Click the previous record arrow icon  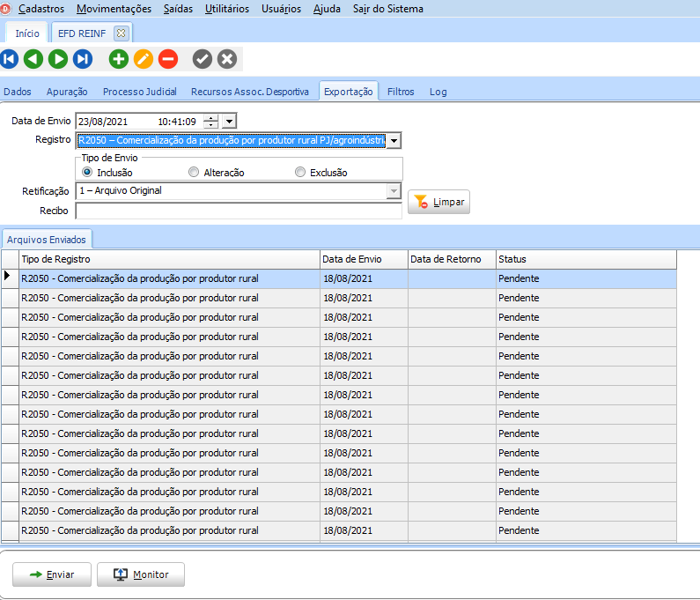tap(33, 59)
